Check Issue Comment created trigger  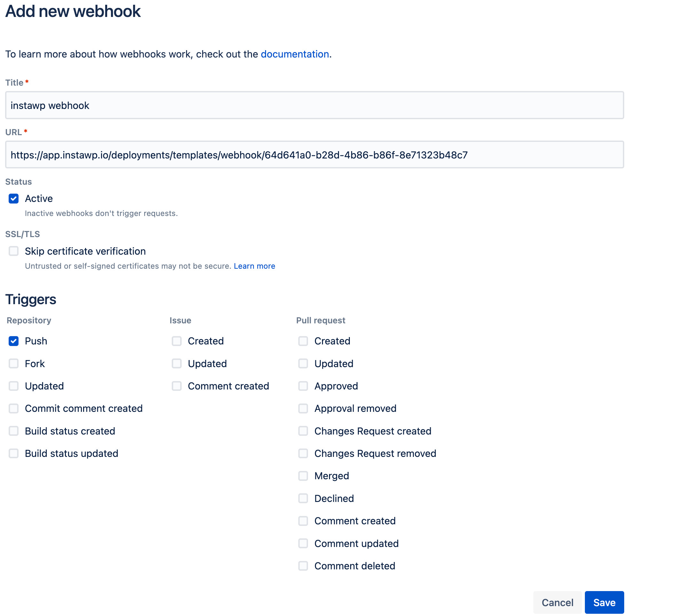coord(177,386)
